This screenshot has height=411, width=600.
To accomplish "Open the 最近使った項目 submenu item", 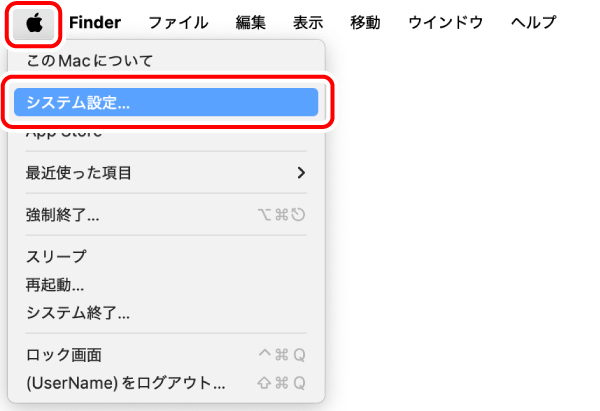I will tap(166, 173).
